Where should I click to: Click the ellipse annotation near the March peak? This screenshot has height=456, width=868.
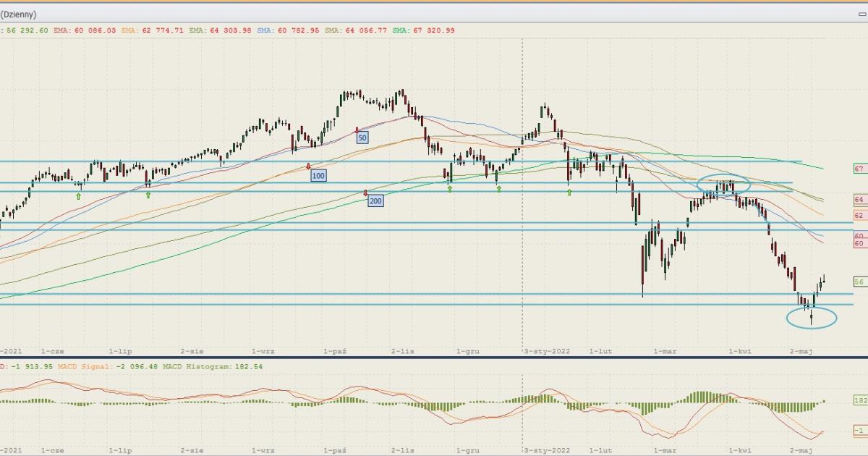tap(723, 186)
